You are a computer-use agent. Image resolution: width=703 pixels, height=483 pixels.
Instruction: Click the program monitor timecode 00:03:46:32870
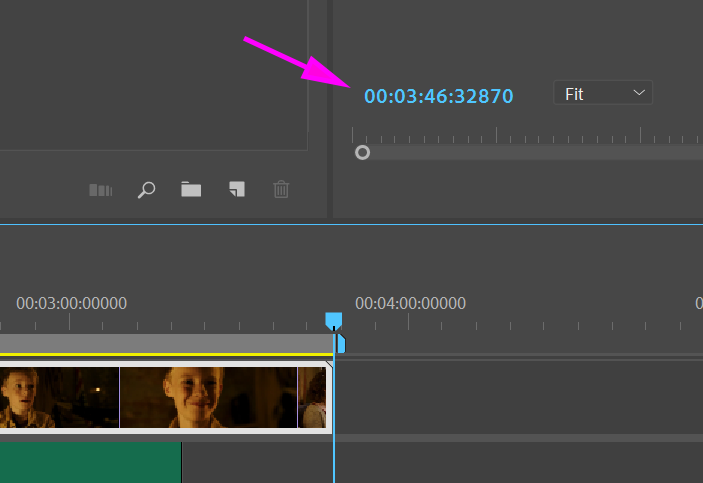coord(438,96)
